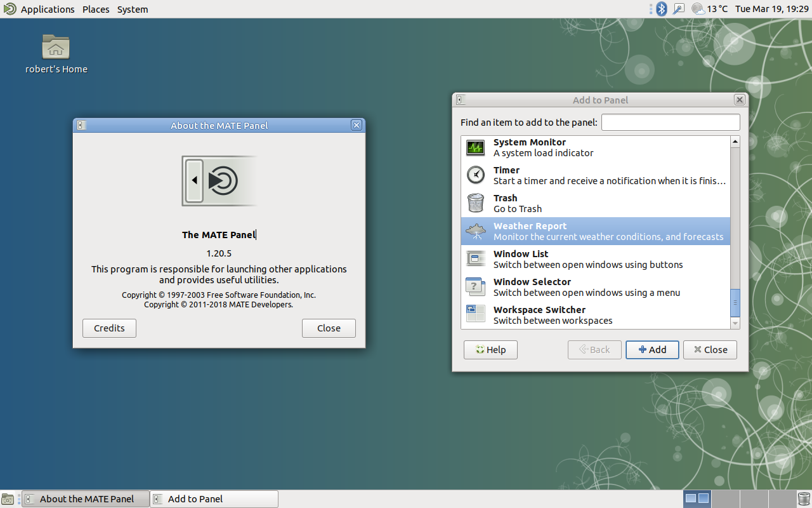812x508 pixels.
Task: Click Close button in About the MATE Panel
Action: click(x=329, y=328)
